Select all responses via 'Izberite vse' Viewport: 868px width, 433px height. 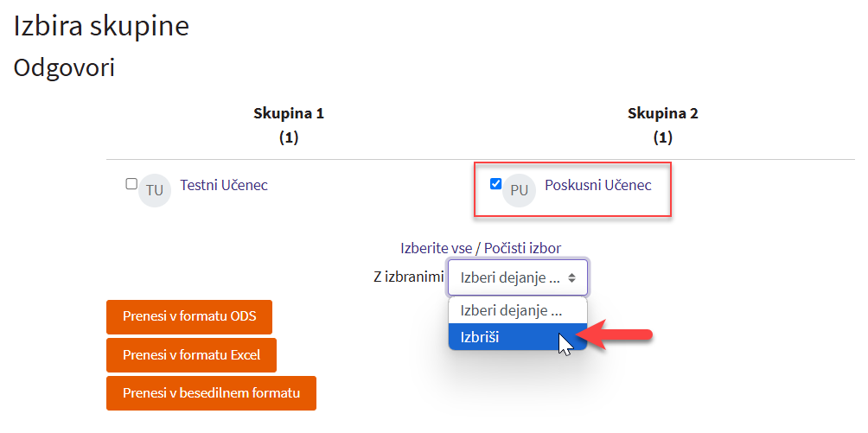[x=437, y=248]
